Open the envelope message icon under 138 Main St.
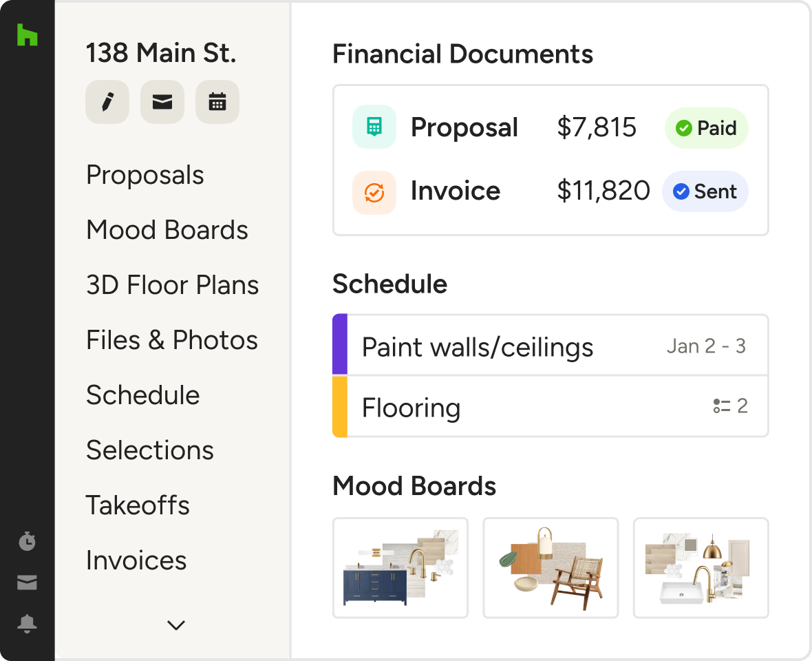The width and height of the screenshot is (812, 661). (x=162, y=103)
